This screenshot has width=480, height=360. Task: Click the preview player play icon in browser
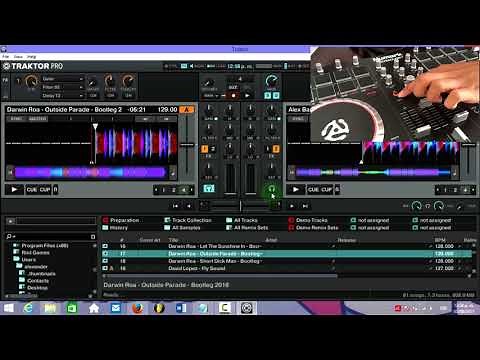(11, 221)
